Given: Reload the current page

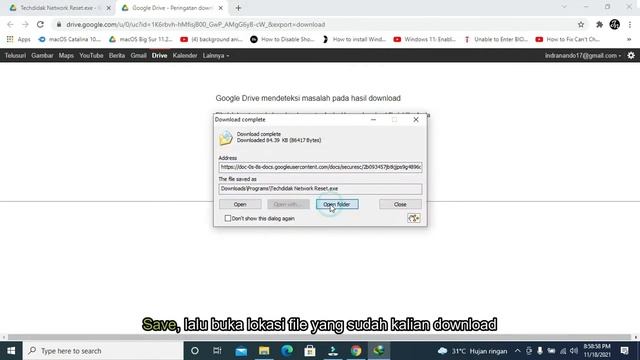Looking at the screenshot, I should pyautogui.click(x=40, y=24).
